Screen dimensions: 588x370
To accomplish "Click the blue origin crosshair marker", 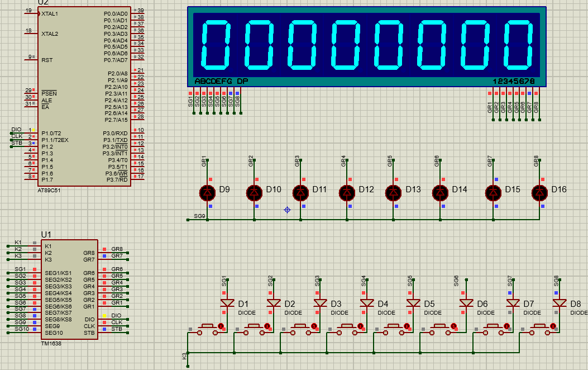I will (x=286, y=209).
